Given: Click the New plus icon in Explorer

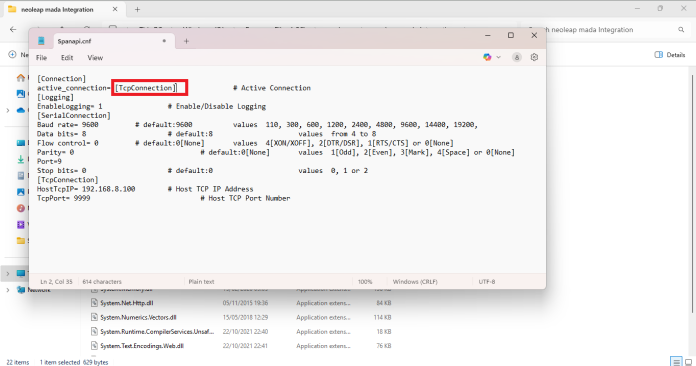Looking at the screenshot, I should [x=12, y=55].
